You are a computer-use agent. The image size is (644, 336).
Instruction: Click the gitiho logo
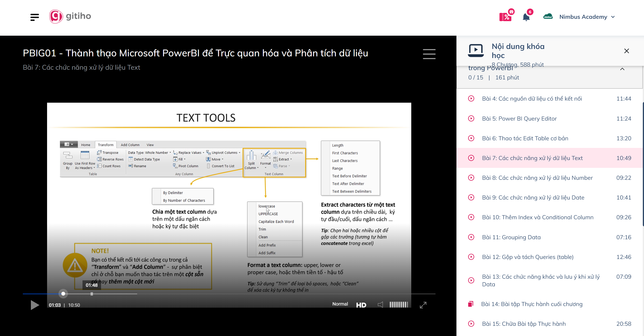[70, 16]
